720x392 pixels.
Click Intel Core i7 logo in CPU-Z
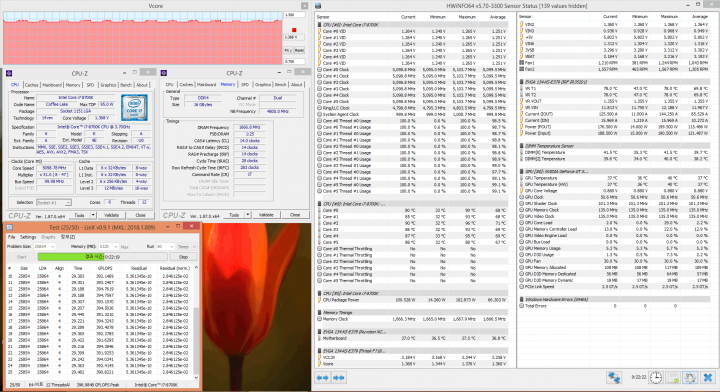tap(134, 108)
